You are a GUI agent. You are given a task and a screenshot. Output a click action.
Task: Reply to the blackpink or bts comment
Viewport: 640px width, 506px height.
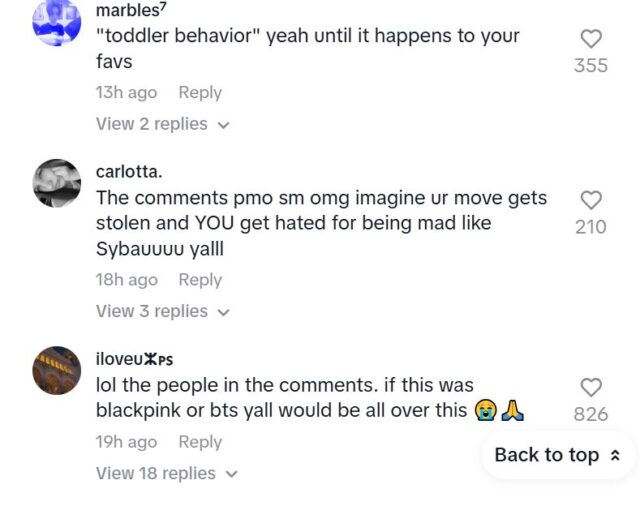[x=200, y=442]
